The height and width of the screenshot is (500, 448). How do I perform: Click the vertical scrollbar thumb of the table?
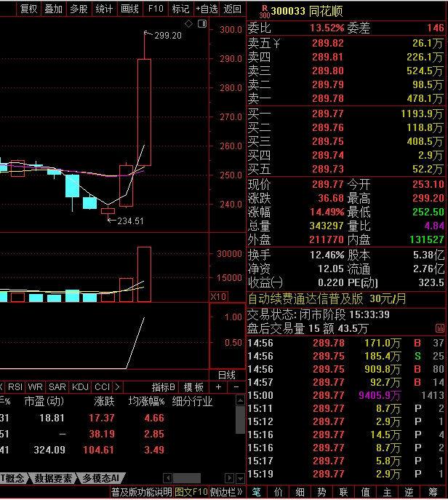coord(240,420)
